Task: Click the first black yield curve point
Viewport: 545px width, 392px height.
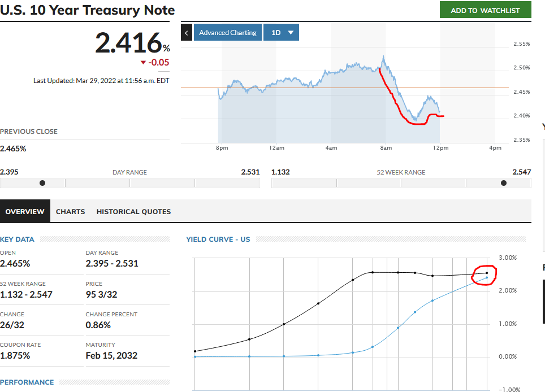Action: pyautogui.click(x=195, y=351)
